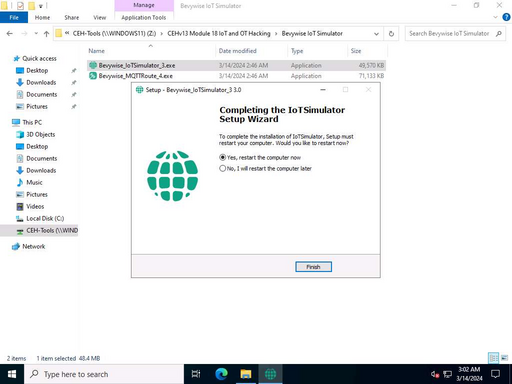Open File Explorer taskbar icon
This screenshot has height=384, width=512.
point(246,374)
